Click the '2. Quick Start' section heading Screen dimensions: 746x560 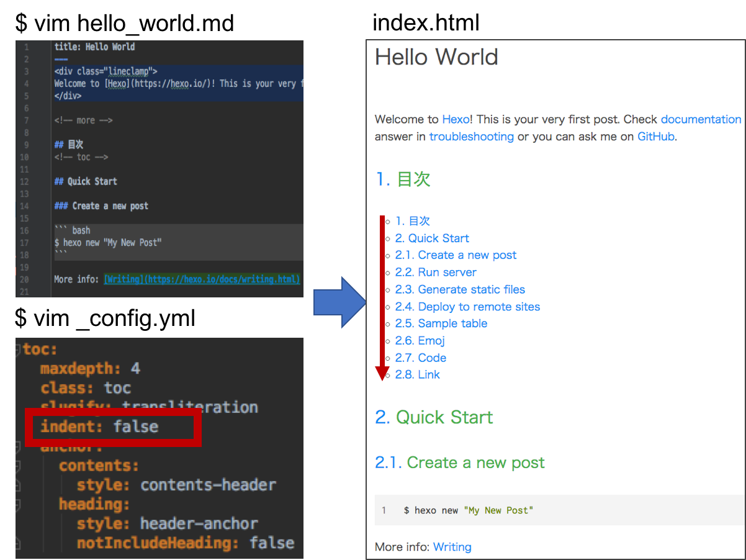tap(434, 417)
